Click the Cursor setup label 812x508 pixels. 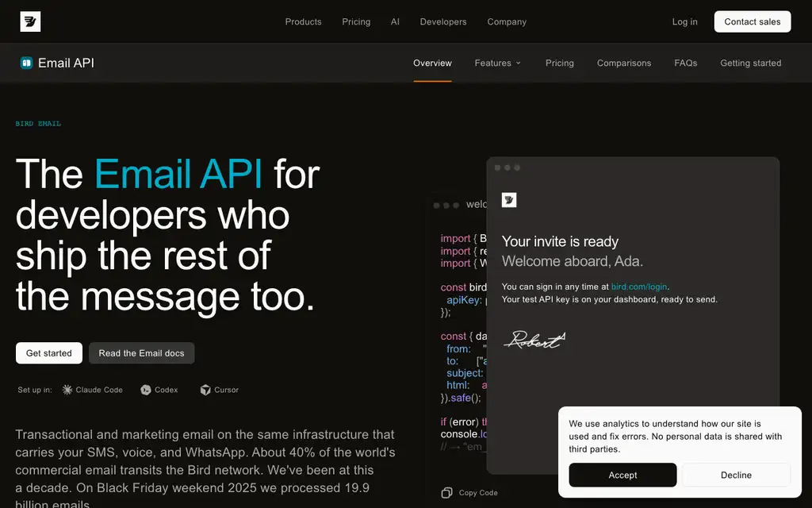pos(226,390)
